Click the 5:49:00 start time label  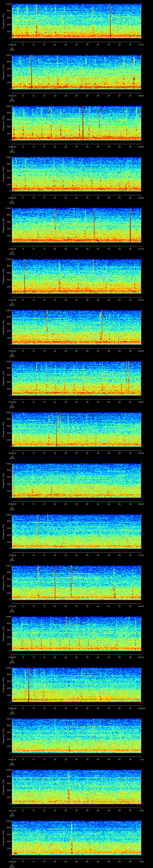point(12,198)
